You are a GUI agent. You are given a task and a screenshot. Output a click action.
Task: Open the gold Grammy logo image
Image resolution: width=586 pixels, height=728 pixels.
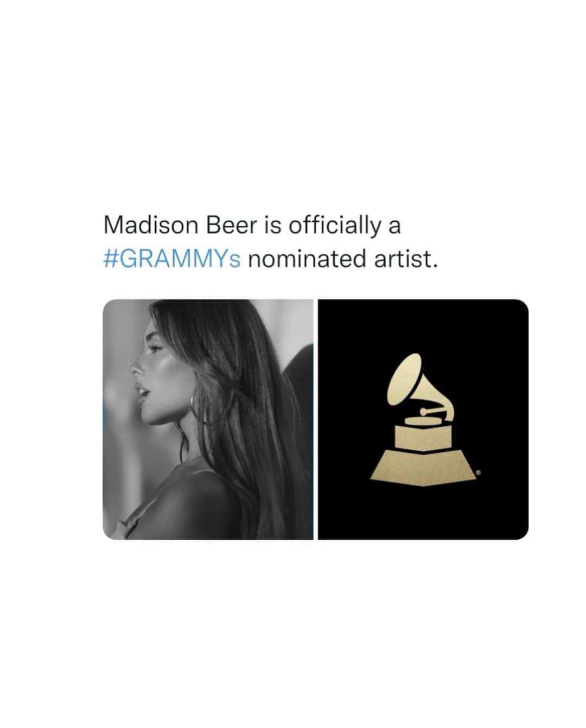click(x=423, y=419)
